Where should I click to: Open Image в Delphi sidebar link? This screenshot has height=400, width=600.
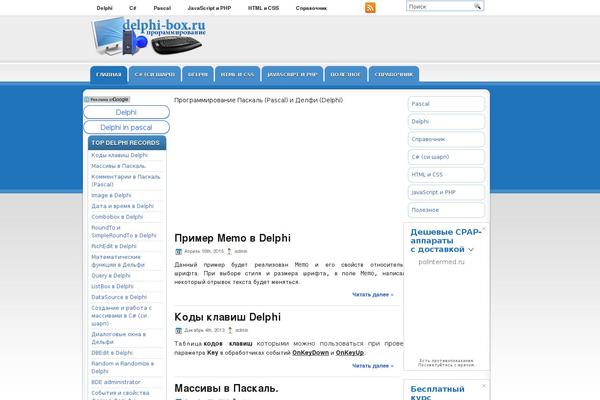tap(111, 195)
